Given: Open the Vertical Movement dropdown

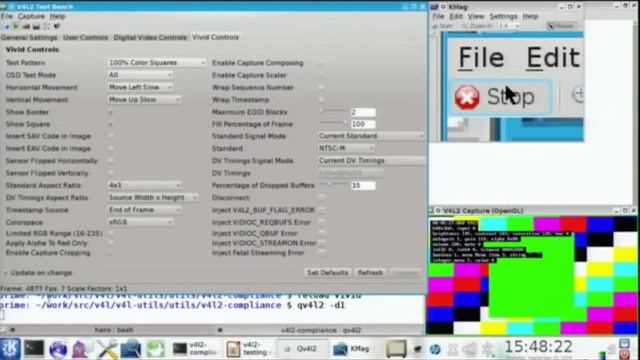Looking at the screenshot, I should tap(144, 100).
